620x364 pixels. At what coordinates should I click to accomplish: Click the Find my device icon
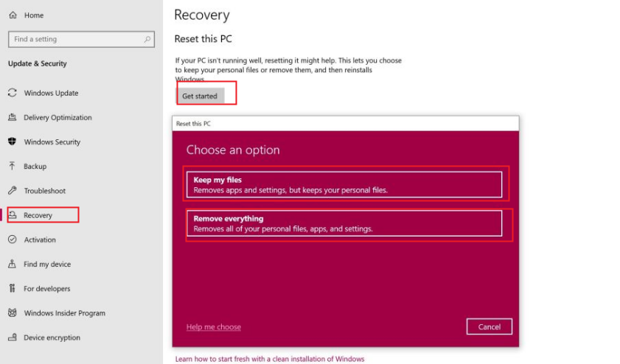pyautogui.click(x=12, y=264)
